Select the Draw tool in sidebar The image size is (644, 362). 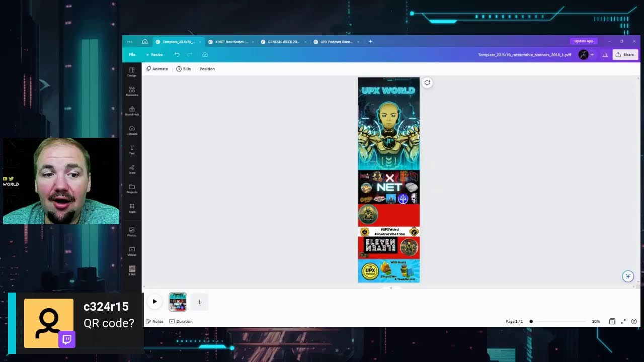pos(132,169)
